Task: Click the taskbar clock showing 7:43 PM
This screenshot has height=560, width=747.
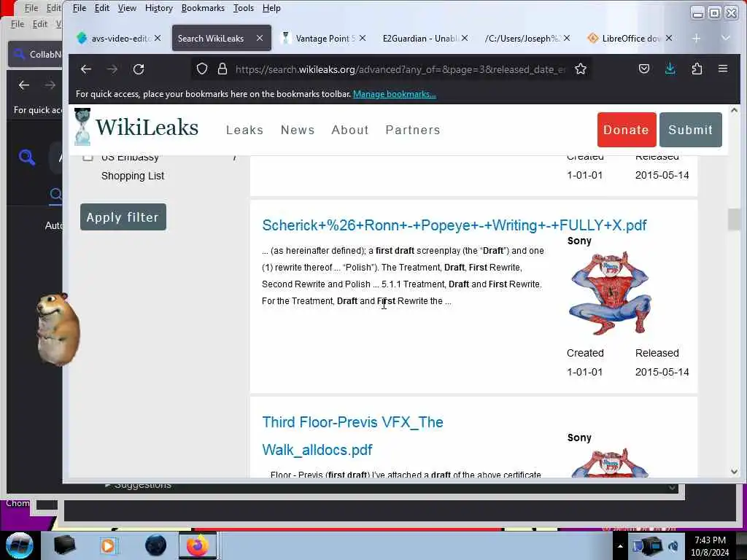Action: [x=710, y=546]
